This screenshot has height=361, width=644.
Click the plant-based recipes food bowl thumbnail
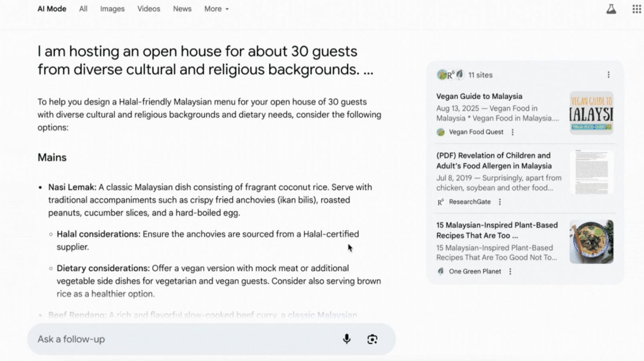click(591, 242)
